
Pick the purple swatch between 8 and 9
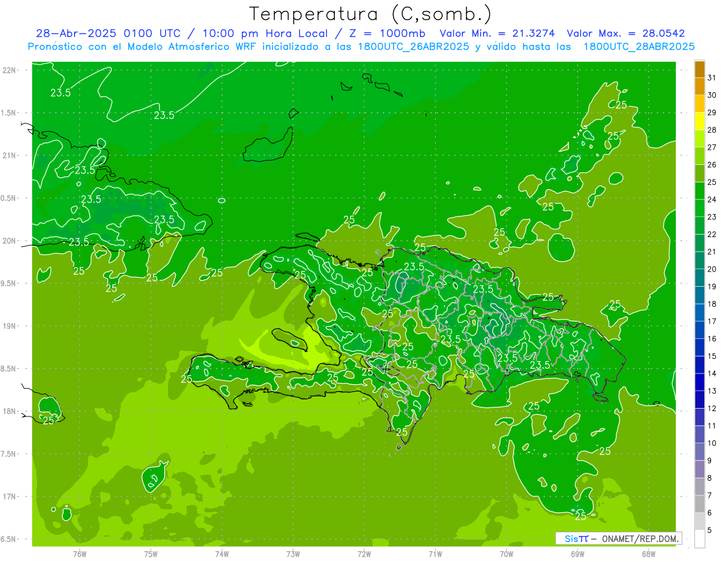coord(699,469)
